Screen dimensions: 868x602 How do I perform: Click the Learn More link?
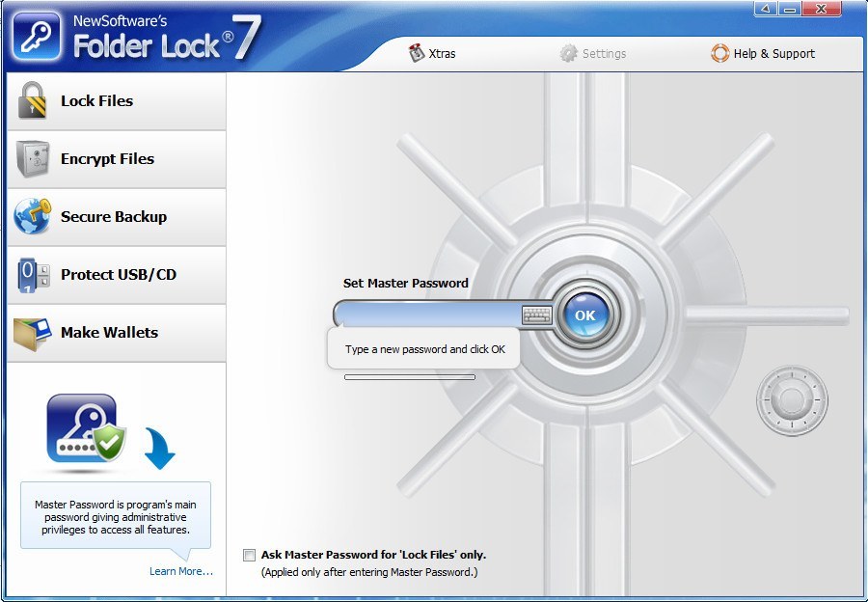coord(180,571)
